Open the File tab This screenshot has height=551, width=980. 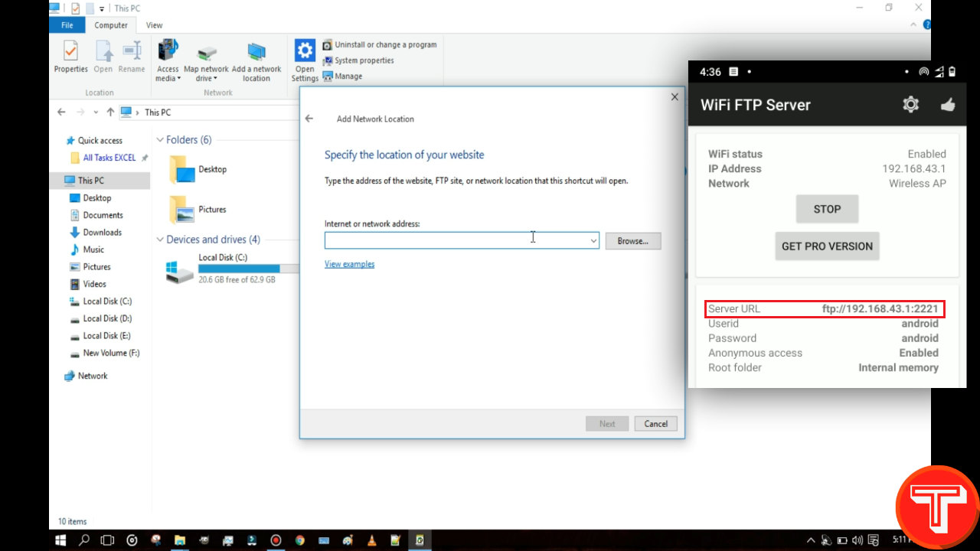(x=67, y=25)
